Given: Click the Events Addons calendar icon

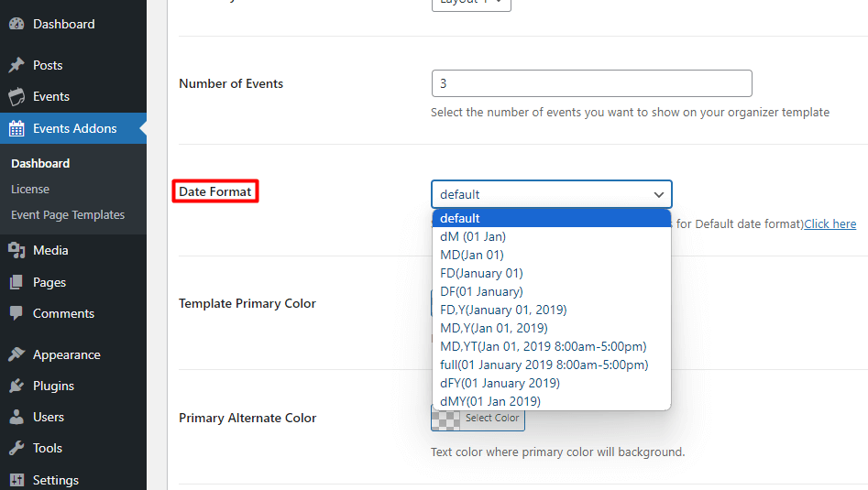Looking at the screenshot, I should coord(16,128).
